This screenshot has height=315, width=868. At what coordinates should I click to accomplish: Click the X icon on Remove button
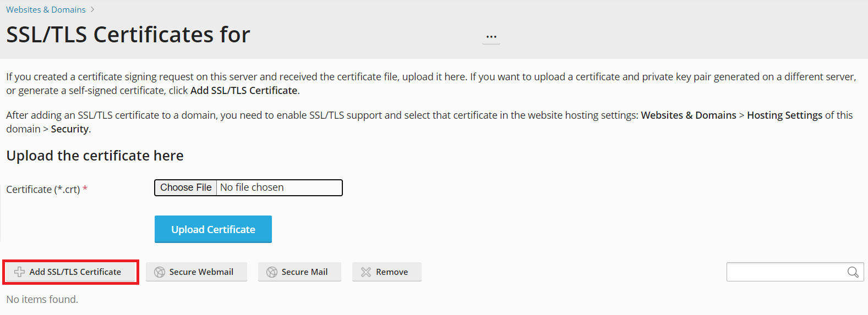click(x=366, y=272)
